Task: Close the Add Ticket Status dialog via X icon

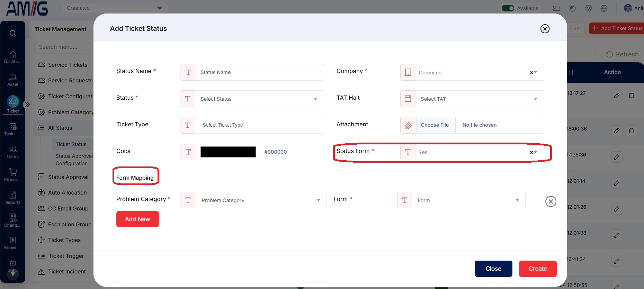Action: click(545, 29)
